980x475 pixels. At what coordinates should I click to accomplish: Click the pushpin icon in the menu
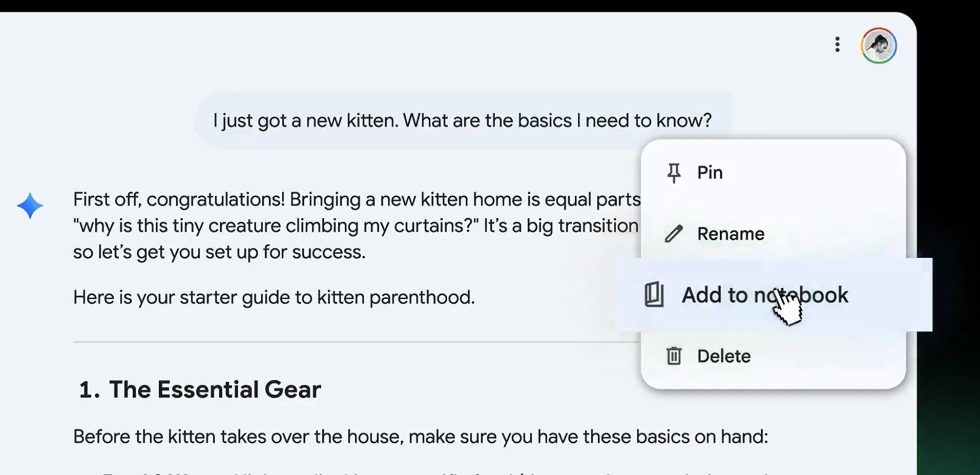pos(674,173)
